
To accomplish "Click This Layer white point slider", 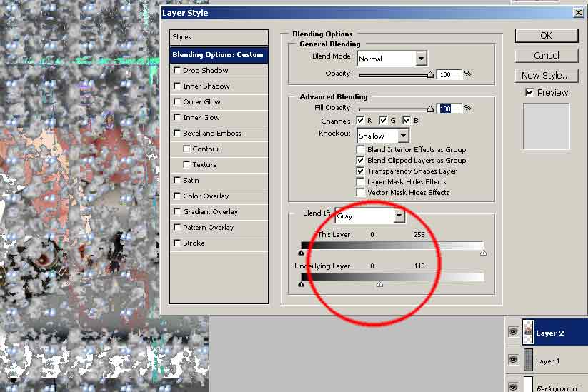I will 483,253.
